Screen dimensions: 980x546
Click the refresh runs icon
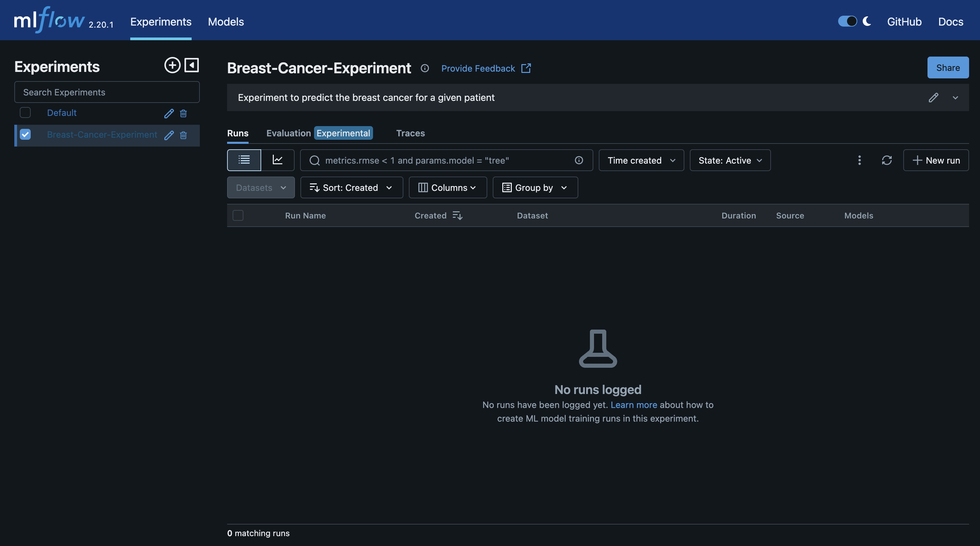[887, 160]
